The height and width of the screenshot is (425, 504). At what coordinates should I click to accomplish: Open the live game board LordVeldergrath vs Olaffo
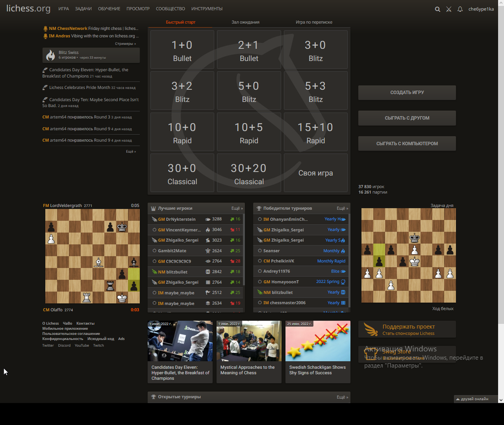click(92, 256)
